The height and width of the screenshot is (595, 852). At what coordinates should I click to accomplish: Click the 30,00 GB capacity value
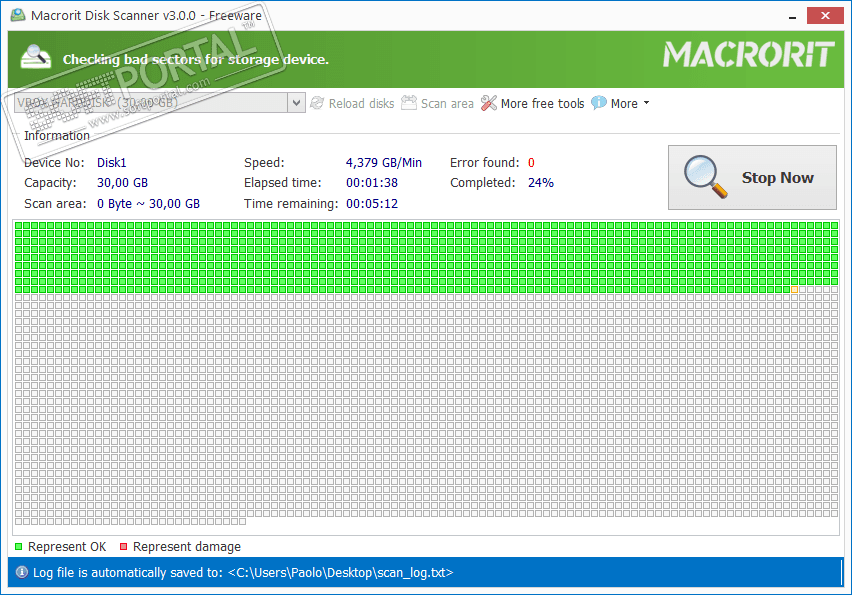pos(122,183)
